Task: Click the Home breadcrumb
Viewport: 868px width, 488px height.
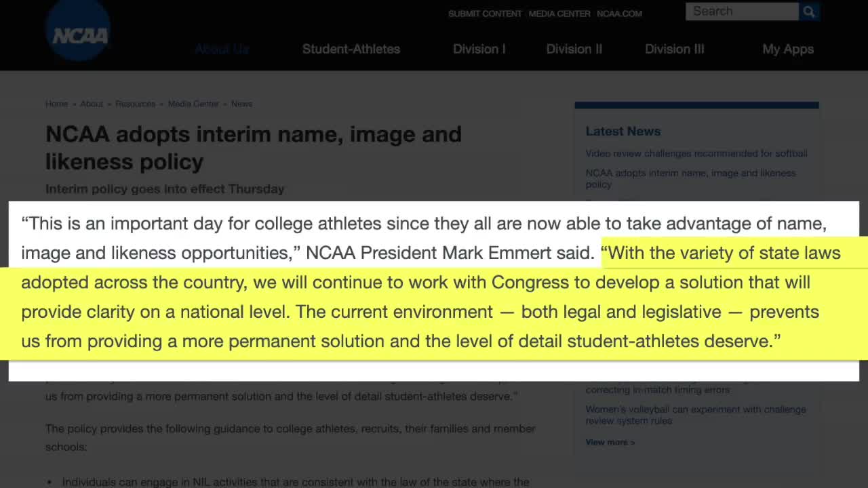Action: [56, 104]
